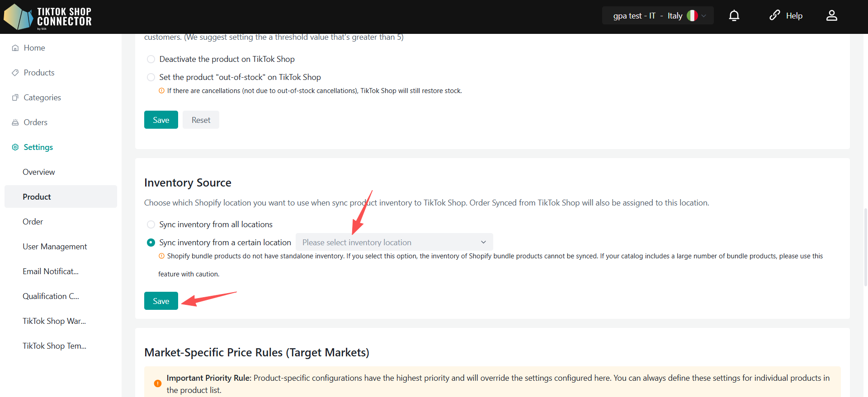Viewport: 868px width, 397px height.
Task: Click the 'Market-Specific Price Rules (Target Markets)' heading
Action: click(x=257, y=352)
